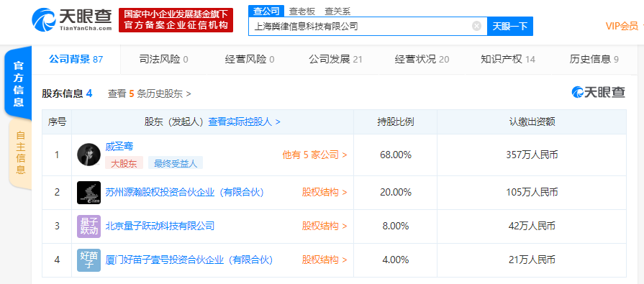644x284 pixels.
Task: Open 他有 5 家公司 link
Action: [x=314, y=155]
